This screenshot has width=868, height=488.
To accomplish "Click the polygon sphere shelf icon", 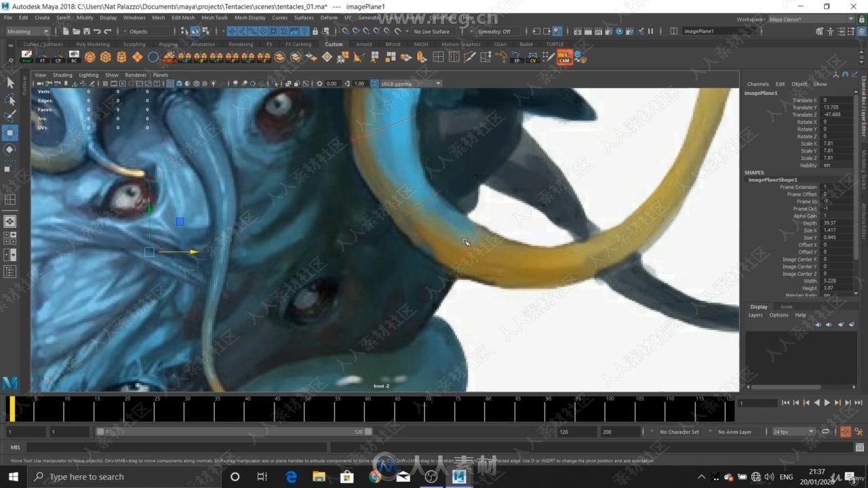I will [x=90, y=57].
